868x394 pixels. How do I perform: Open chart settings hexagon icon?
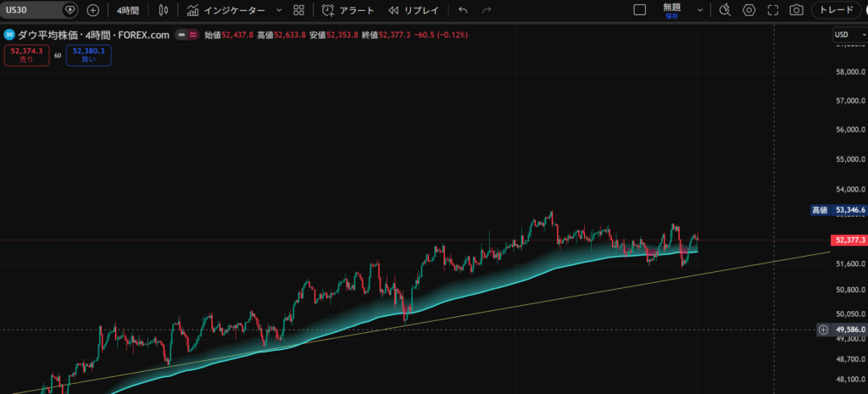coord(749,10)
